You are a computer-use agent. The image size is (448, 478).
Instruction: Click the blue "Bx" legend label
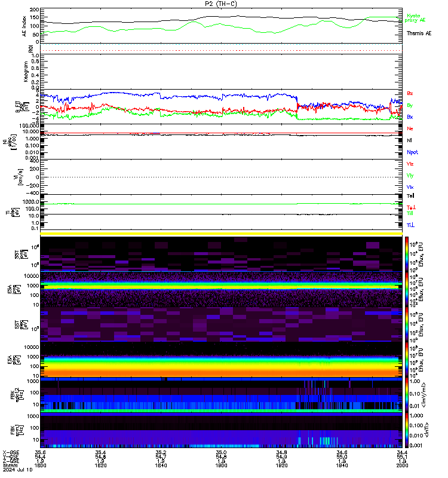410,117
